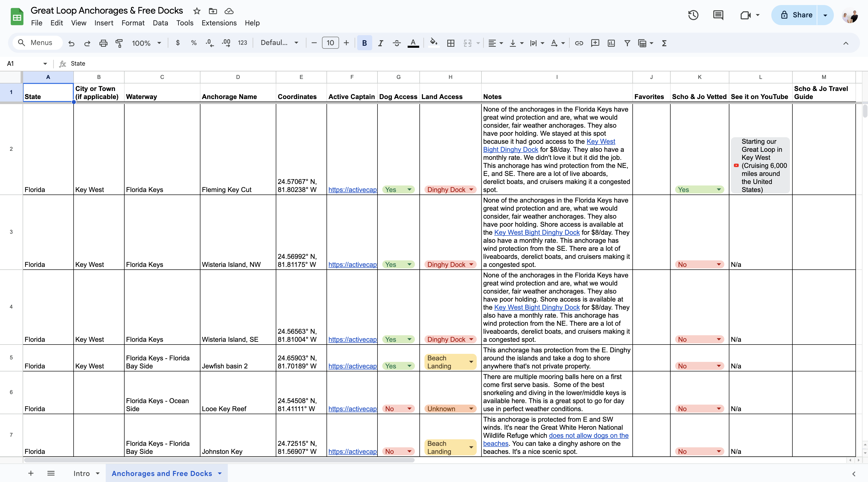
Task: Open the Data menu
Action: coord(160,23)
